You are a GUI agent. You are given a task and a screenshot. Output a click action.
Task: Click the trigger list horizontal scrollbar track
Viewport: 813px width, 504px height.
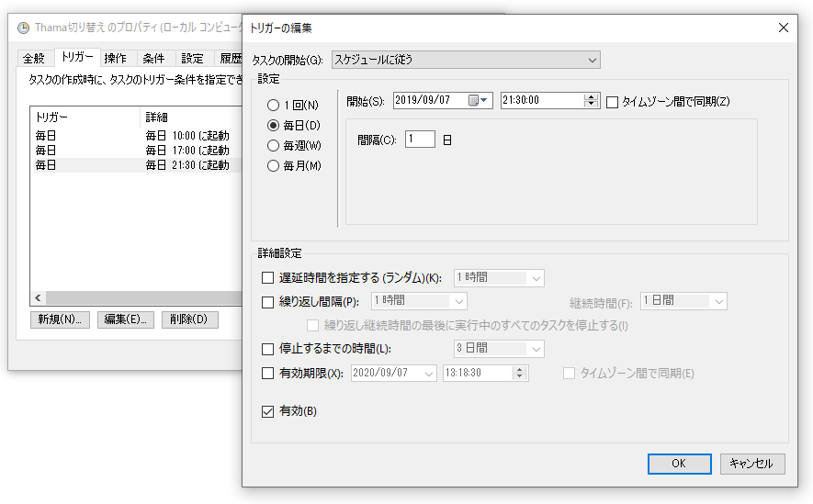pyautogui.click(x=144, y=297)
